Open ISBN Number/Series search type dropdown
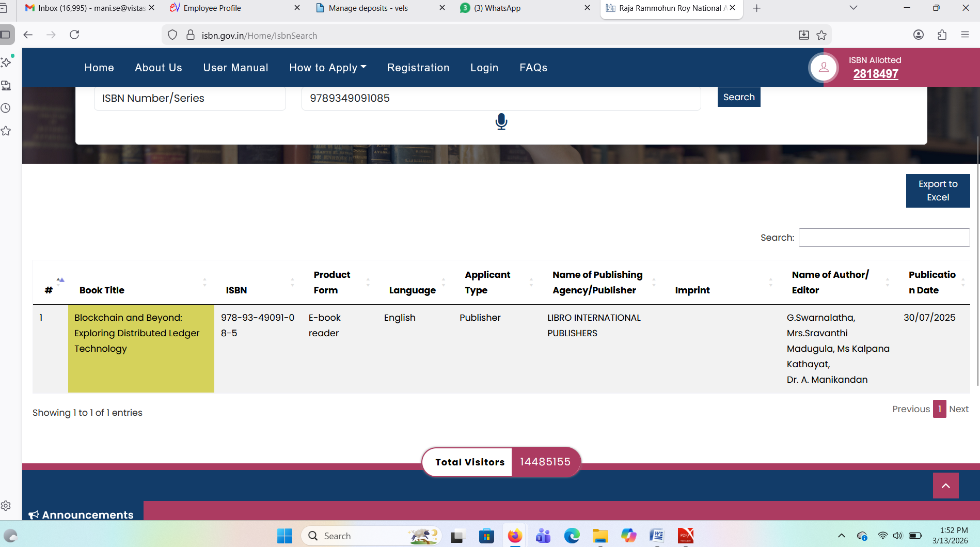980x547 pixels. (x=189, y=98)
